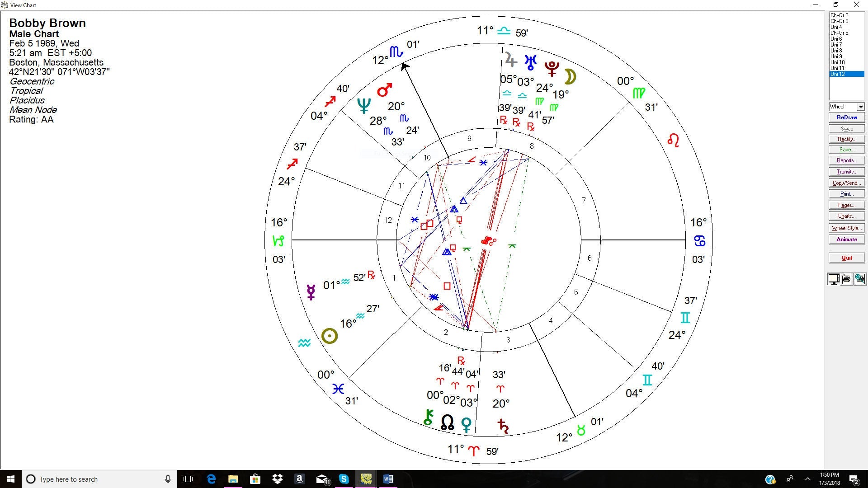Open Reports window
The width and height of the screenshot is (868, 488).
846,160
